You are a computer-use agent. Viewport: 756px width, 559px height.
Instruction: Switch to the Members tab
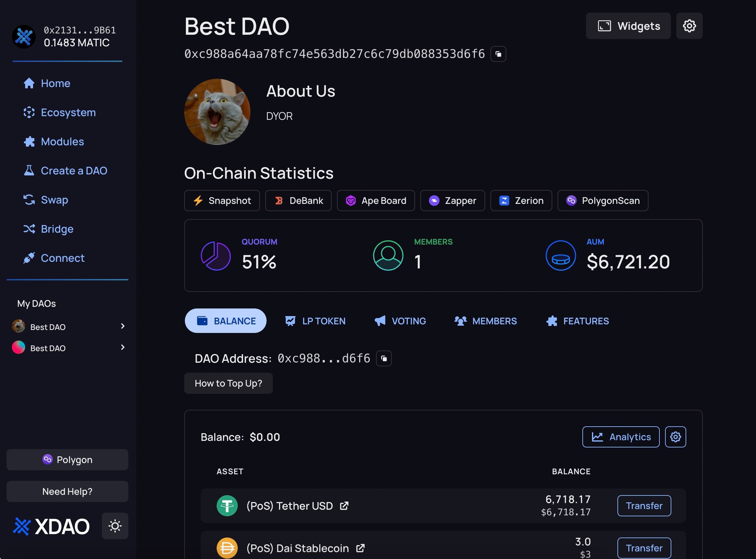pos(486,321)
